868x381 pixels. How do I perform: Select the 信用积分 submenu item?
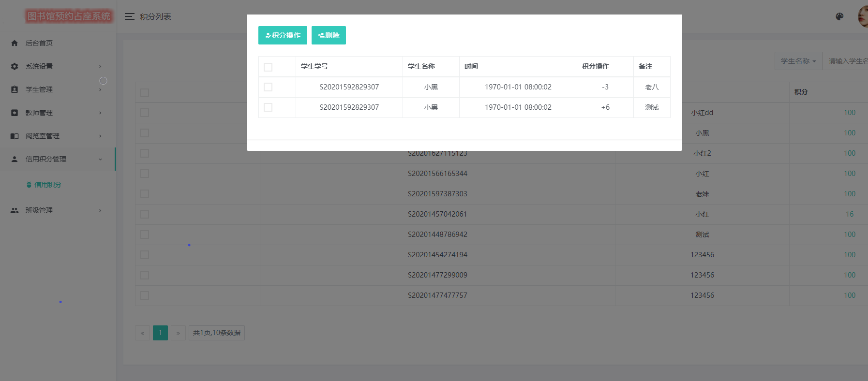48,185
